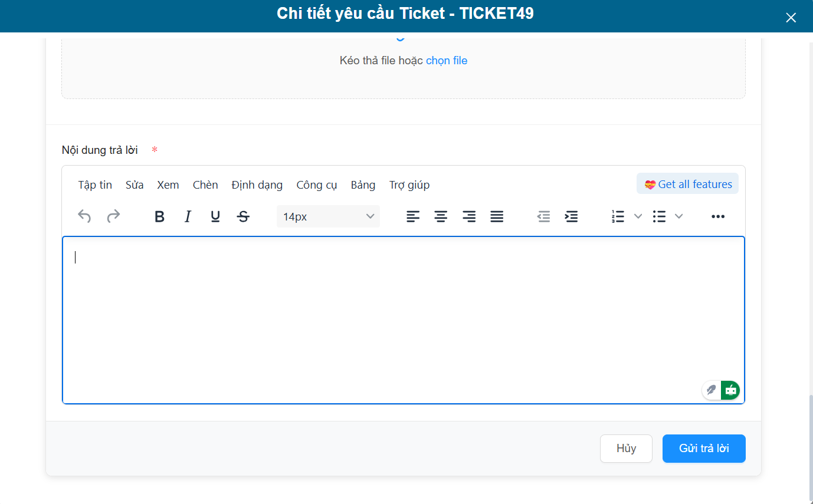Open the Định dạng menu

[x=257, y=185]
